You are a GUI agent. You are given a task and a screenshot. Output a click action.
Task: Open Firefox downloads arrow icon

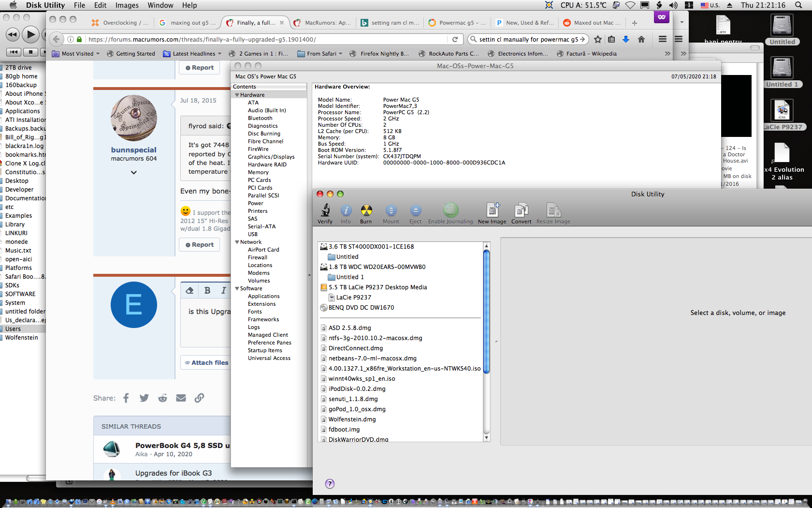coord(626,39)
